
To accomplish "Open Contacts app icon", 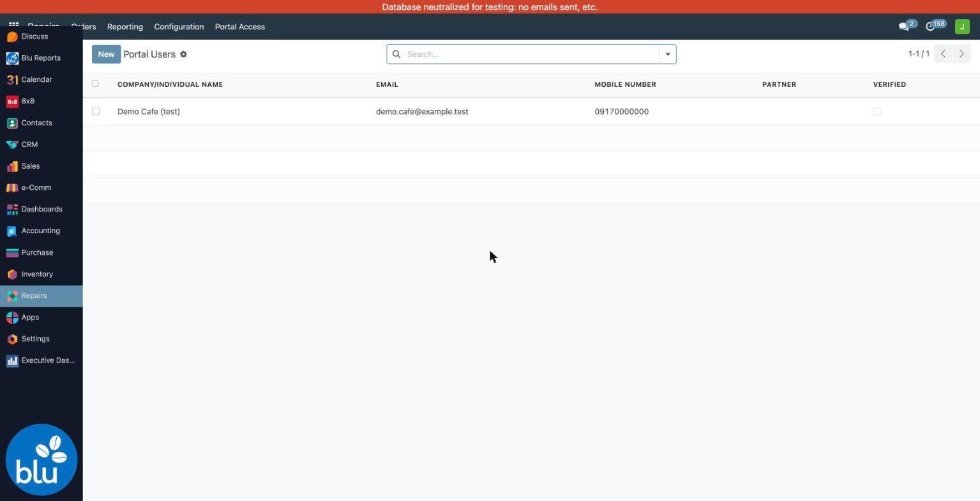I will coord(12,123).
